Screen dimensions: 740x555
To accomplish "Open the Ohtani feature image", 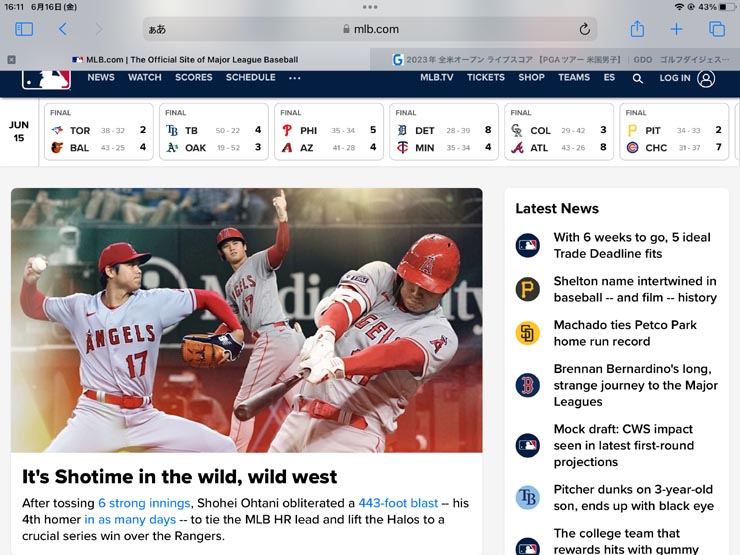I will coord(247,320).
